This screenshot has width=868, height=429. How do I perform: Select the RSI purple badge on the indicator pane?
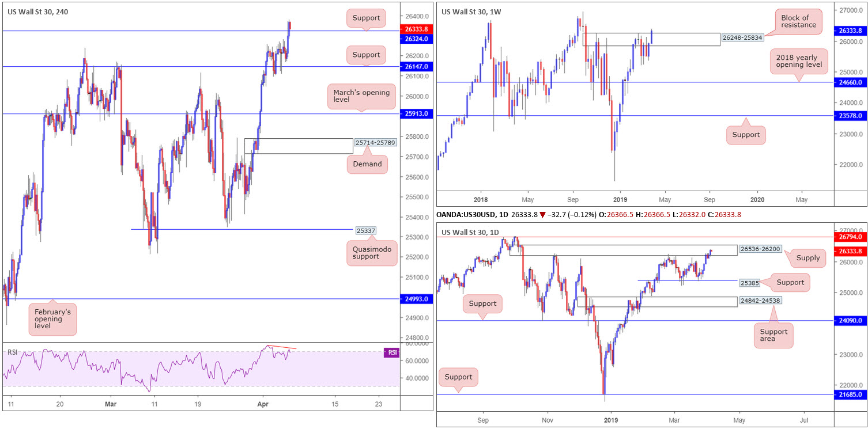[x=393, y=352]
